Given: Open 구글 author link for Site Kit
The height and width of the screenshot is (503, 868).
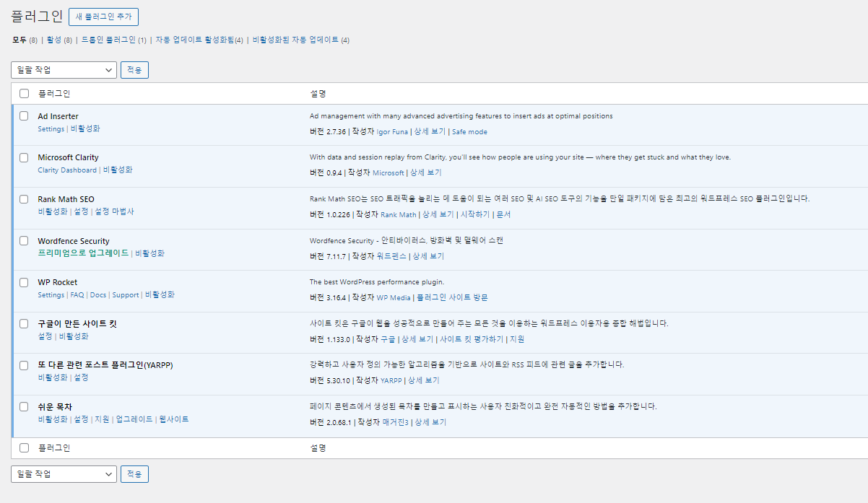Looking at the screenshot, I should [388, 339].
